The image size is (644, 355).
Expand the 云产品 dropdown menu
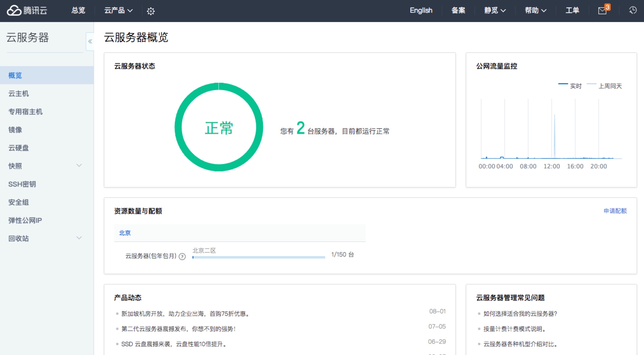(x=118, y=11)
